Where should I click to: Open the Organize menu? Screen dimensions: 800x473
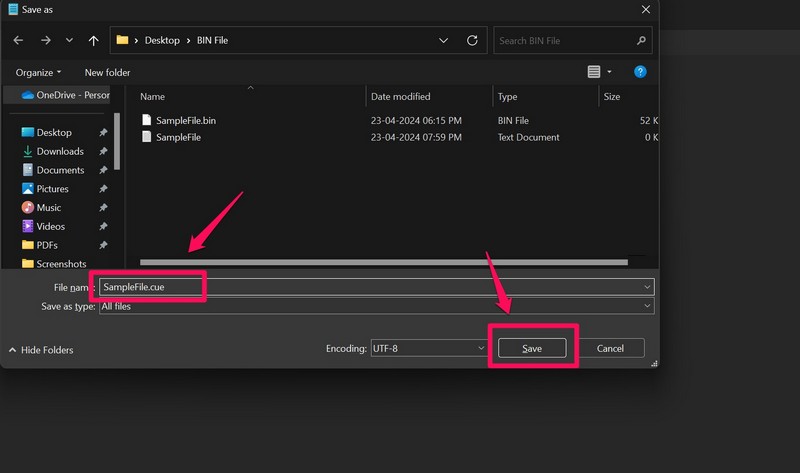click(38, 72)
